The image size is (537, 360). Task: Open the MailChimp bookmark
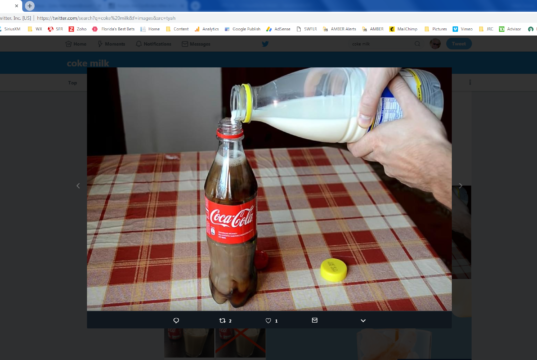403,29
